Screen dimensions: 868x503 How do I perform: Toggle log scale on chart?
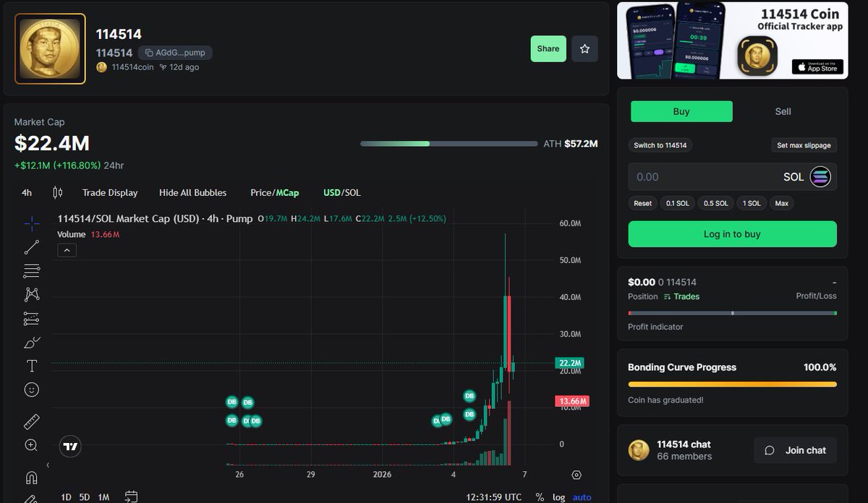[x=558, y=497]
